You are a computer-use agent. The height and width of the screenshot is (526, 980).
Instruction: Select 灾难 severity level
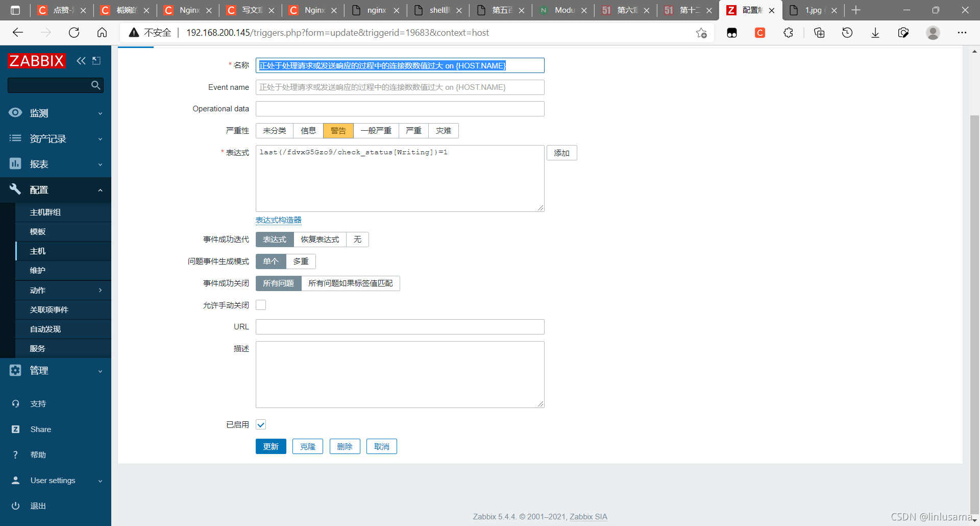coord(443,131)
